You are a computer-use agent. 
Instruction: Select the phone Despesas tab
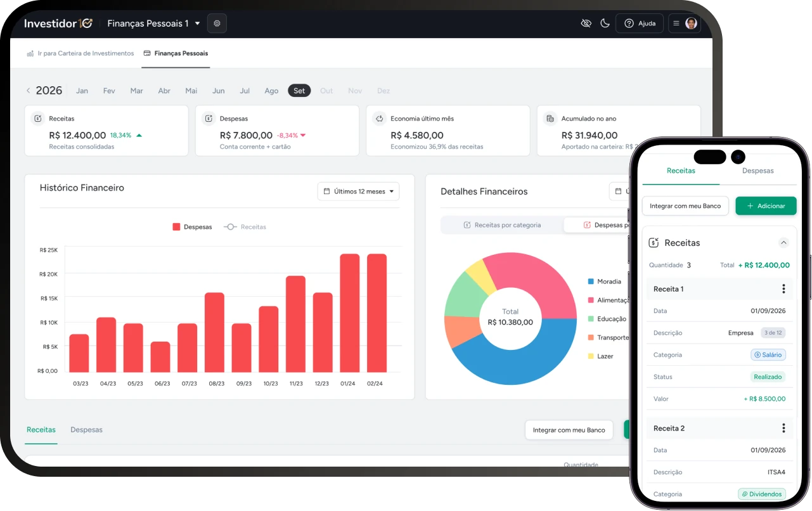coord(758,171)
